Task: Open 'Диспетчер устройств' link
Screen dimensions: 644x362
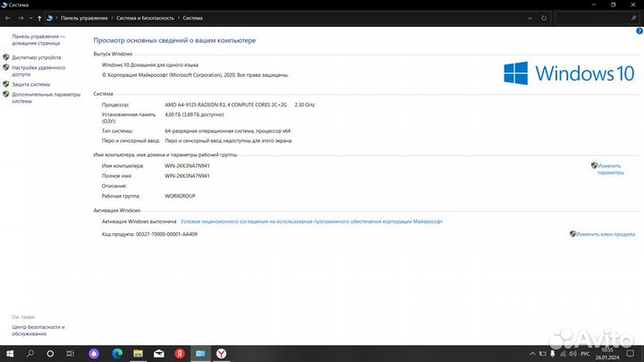Action: click(x=36, y=57)
